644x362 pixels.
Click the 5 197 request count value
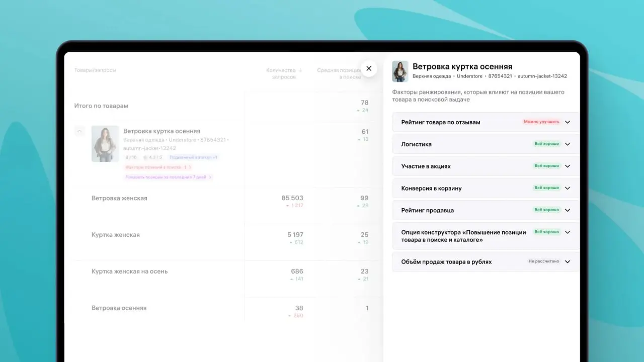pyautogui.click(x=295, y=235)
